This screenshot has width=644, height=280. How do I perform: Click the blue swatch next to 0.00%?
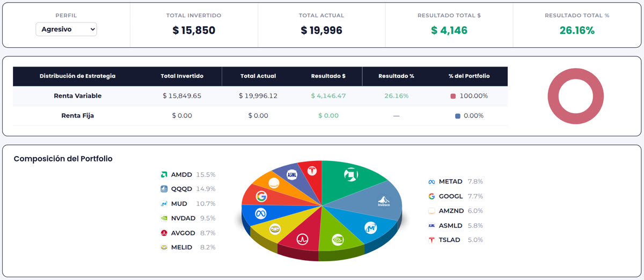[x=457, y=116]
